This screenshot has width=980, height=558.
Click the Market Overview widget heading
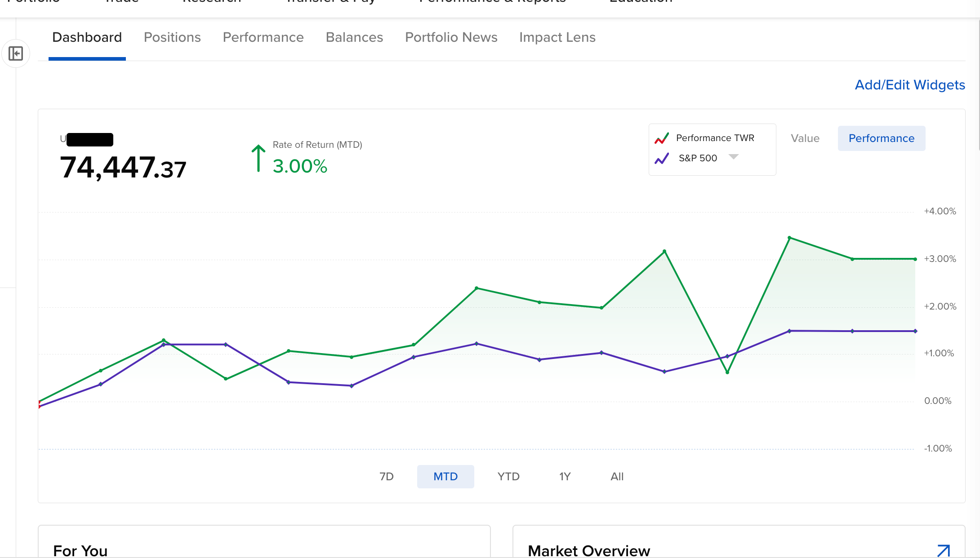589,551
